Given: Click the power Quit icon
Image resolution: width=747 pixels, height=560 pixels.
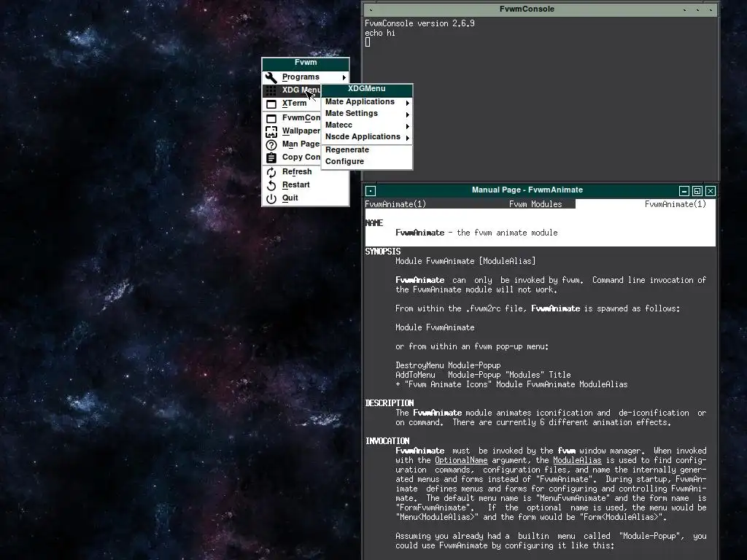Looking at the screenshot, I should tap(271, 199).
